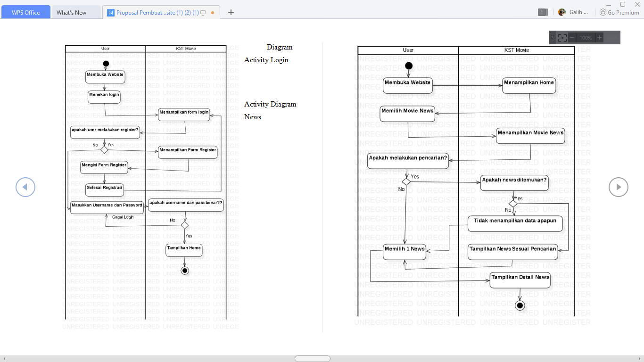Open a new tab with plus icon
Viewport: 644px width, 362px height.
pyautogui.click(x=231, y=12)
